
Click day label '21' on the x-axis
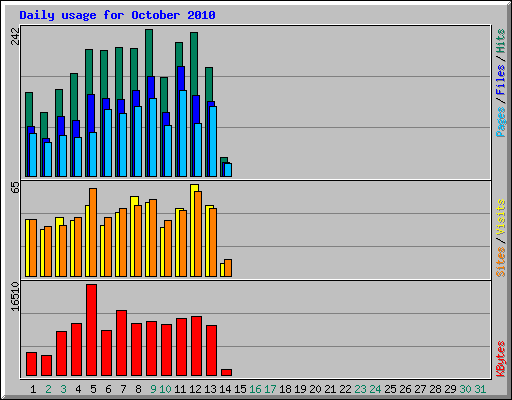[x=330, y=389]
